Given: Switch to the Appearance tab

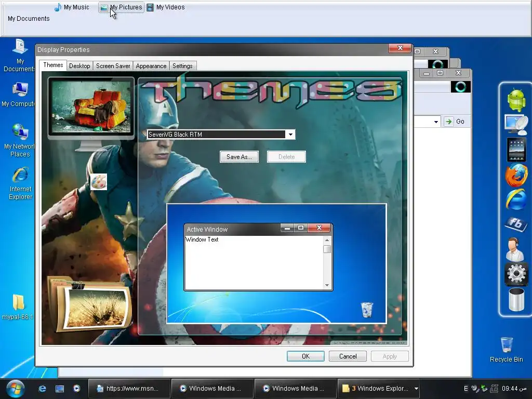Looking at the screenshot, I should coord(151,66).
